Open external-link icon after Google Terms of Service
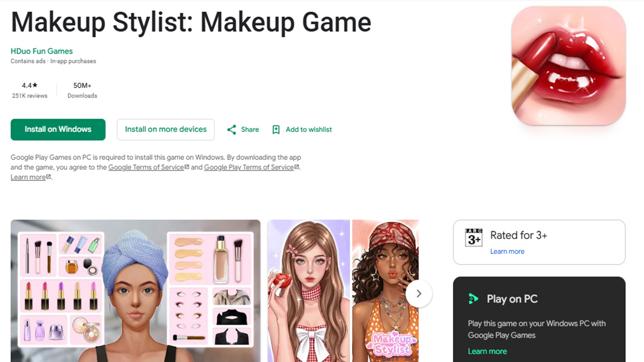The image size is (644, 362). point(187,167)
